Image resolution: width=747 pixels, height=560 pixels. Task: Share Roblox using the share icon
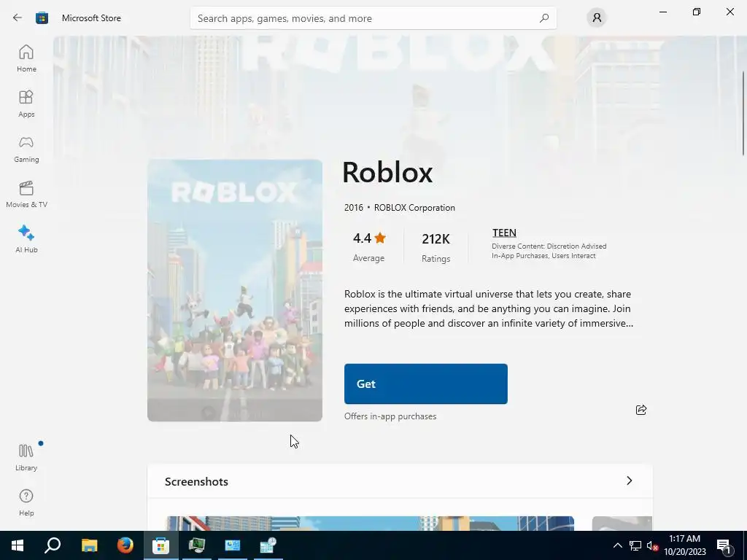tap(641, 410)
